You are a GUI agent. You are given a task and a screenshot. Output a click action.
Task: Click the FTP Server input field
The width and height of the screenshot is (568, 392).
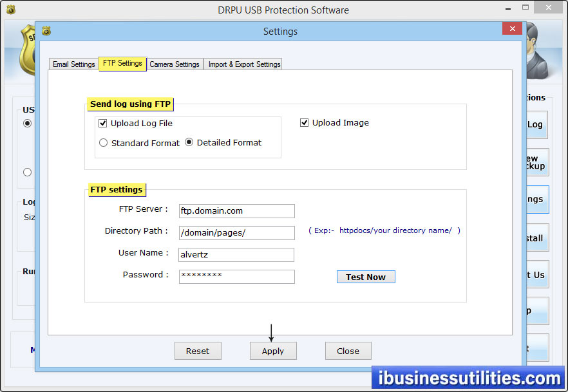pos(237,211)
